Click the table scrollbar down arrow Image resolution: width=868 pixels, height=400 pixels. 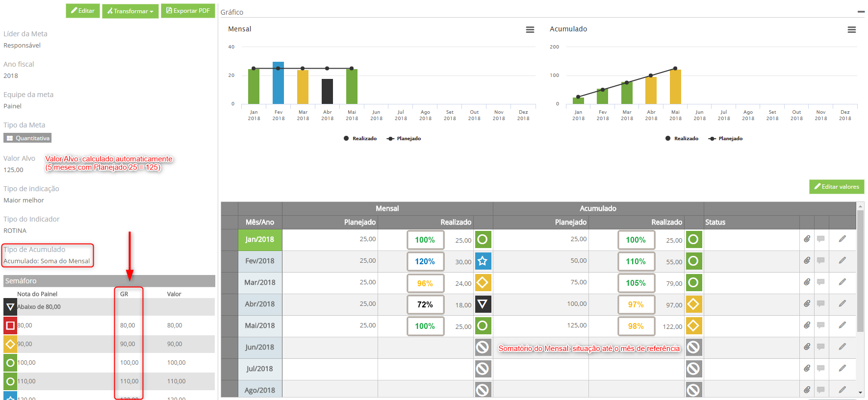click(x=860, y=393)
